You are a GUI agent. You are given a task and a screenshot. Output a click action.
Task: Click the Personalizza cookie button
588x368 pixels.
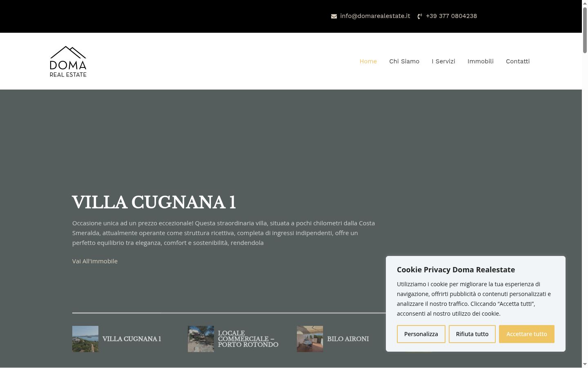pos(421,334)
